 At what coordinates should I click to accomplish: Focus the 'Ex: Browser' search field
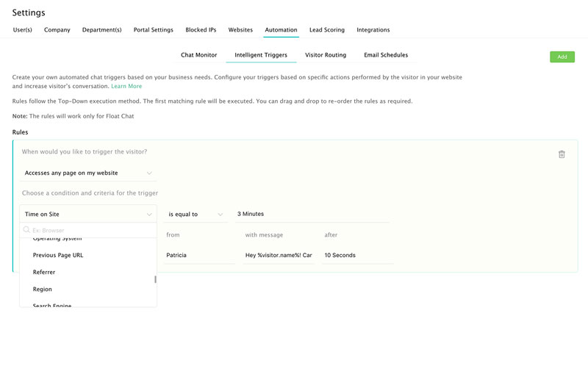88,230
